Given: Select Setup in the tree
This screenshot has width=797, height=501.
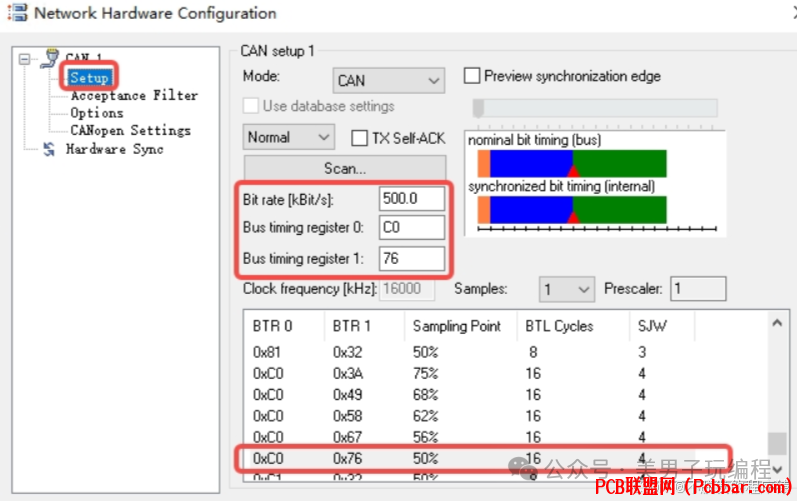Looking at the screenshot, I should click(89, 78).
